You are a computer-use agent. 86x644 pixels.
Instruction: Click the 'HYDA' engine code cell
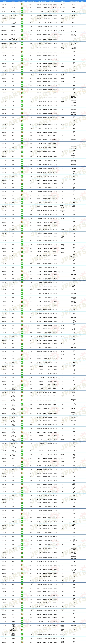coord(73,4)
